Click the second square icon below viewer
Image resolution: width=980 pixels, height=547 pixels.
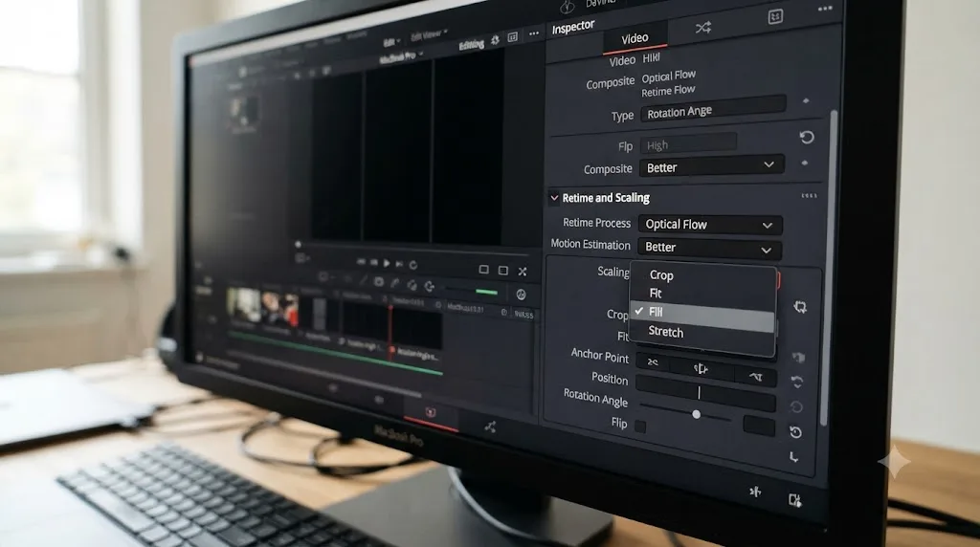503,271
